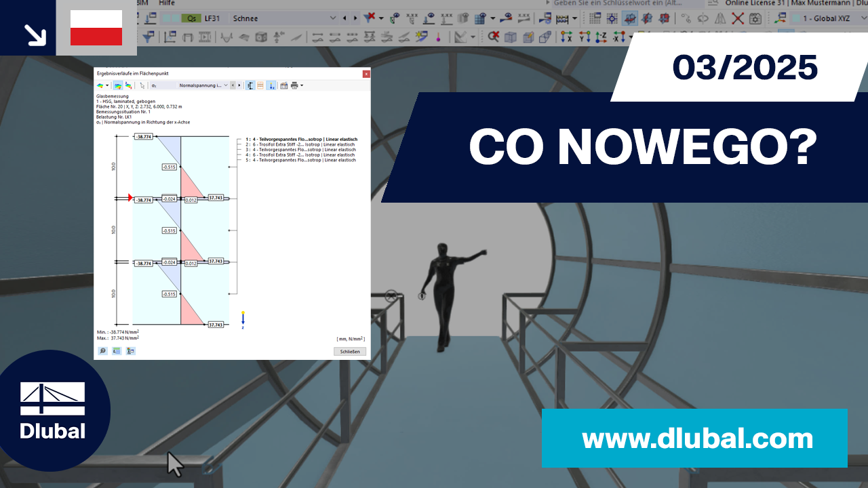Toggle the isobands display button in dialog
This screenshot has height=488, width=868.
tap(118, 85)
